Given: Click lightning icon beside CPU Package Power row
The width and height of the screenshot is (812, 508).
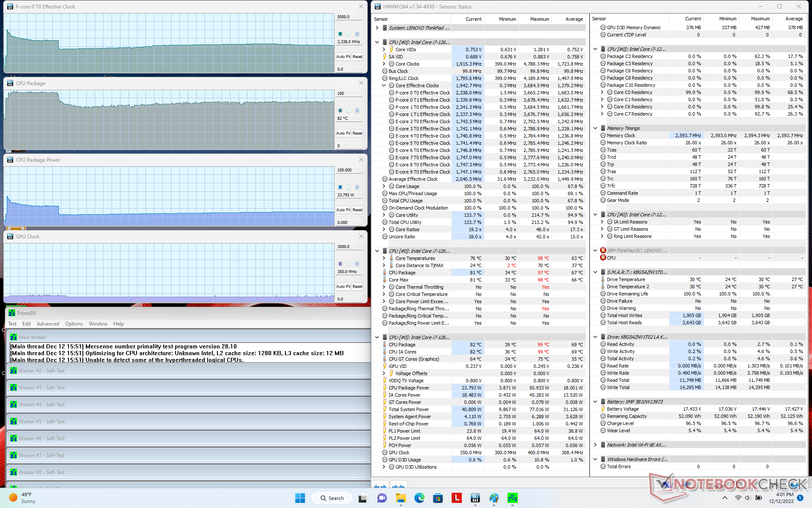Looking at the screenshot, I should point(384,388).
